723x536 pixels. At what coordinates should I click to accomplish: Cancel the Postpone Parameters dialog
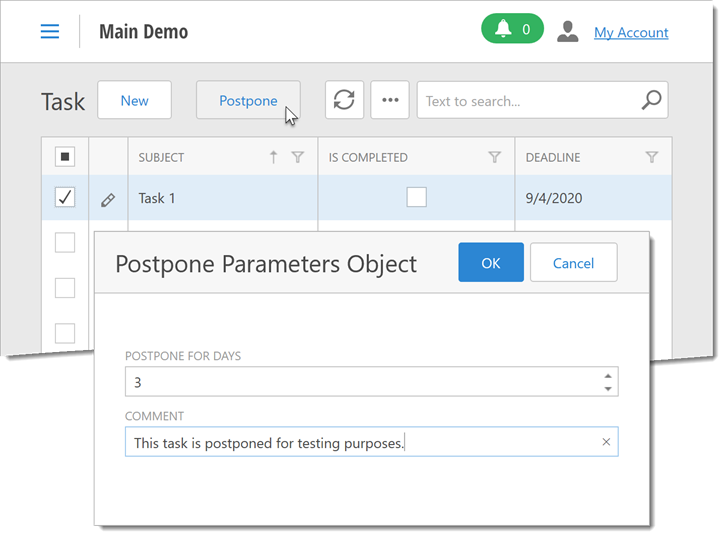coord(574,262)
